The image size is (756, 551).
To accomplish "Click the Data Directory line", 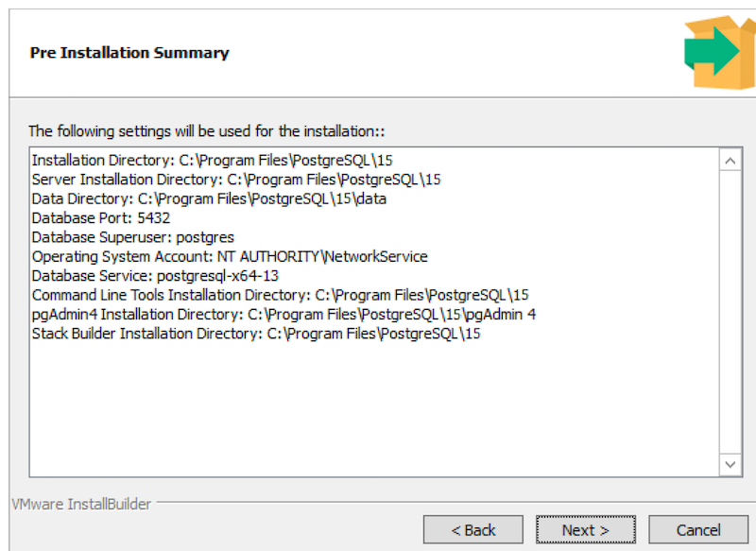I will (x=209, y=198).
